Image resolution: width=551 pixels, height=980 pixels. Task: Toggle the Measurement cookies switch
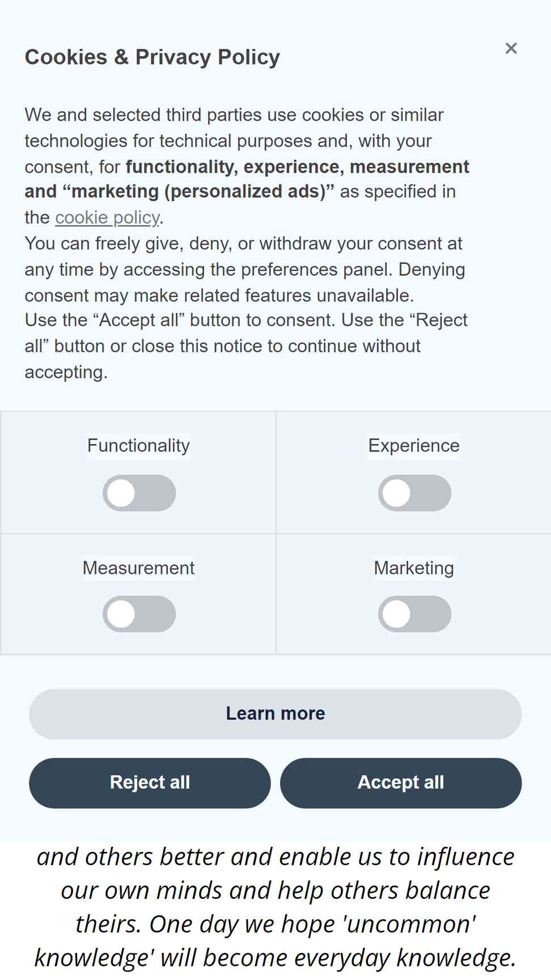[x=139, y=614]
